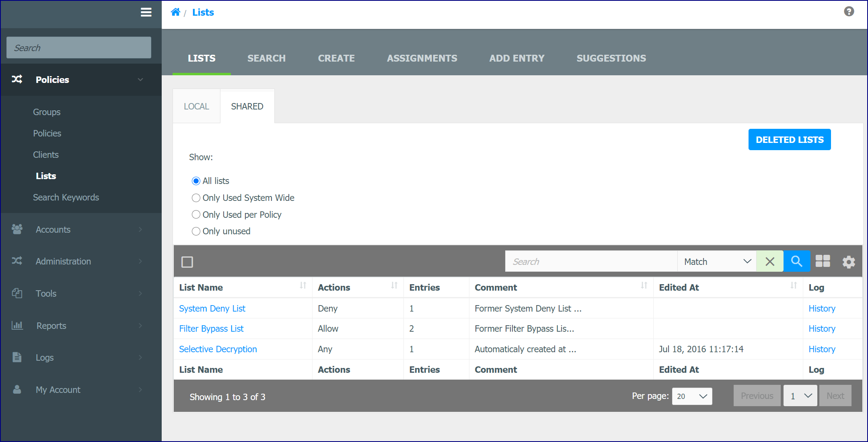Click the Next page button

835,396
